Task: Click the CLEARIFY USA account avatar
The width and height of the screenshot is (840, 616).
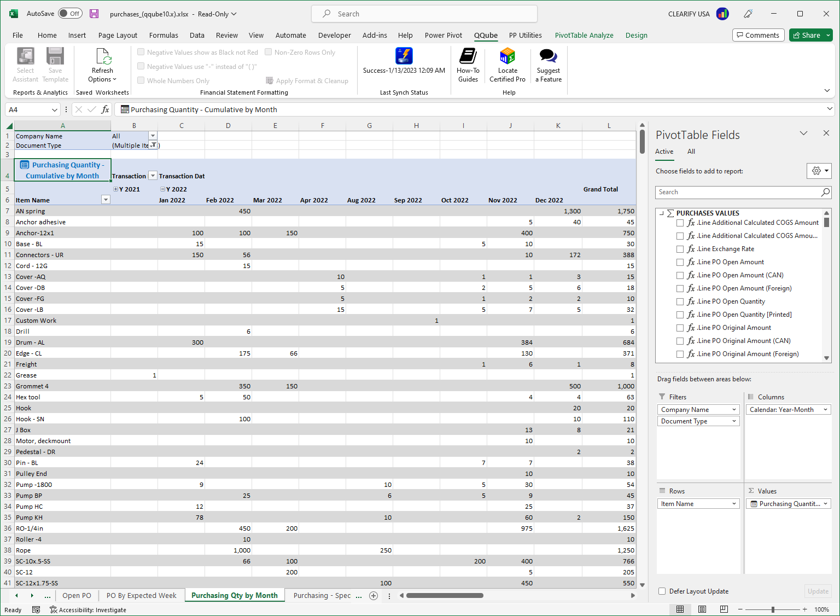Action: 722,14
